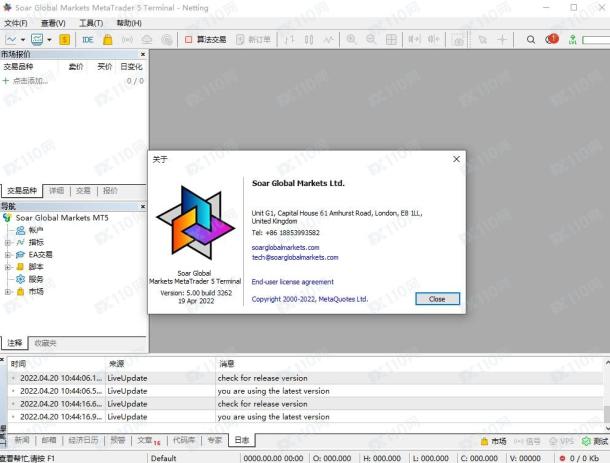610x463 pixels.
Task: Expand the 市场 tree node
Action: 7,291
